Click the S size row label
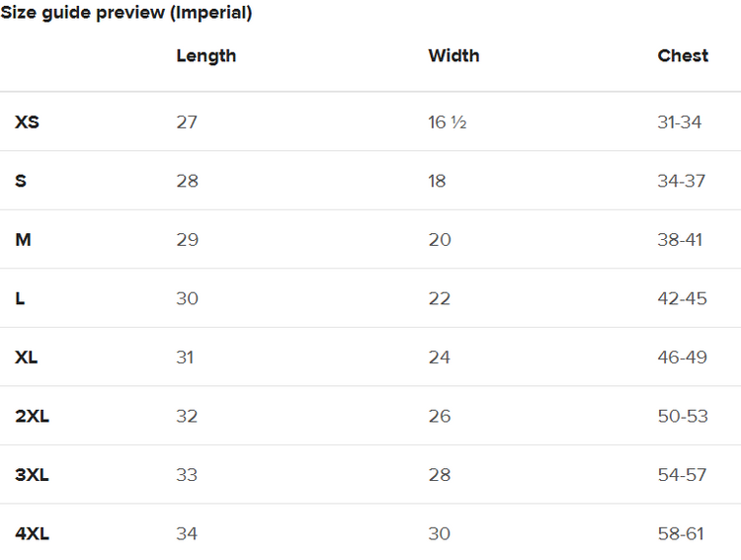Viewport: 741px width, 560px height. pyautogui.click(x=21, y=181)
